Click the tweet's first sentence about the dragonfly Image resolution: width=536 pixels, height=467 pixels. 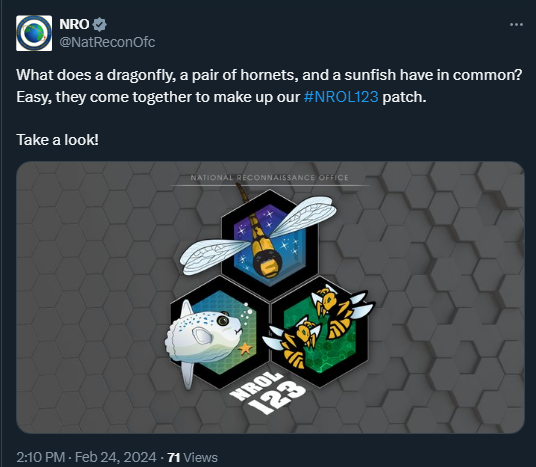269,75
